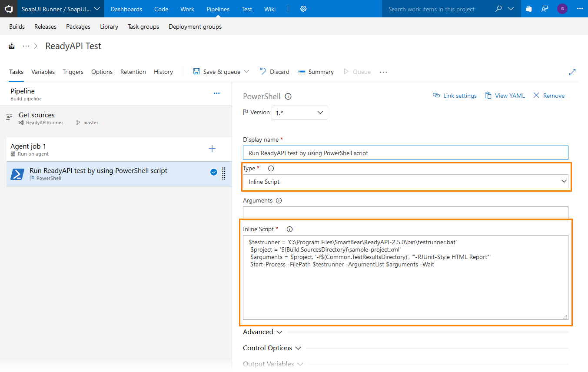This screenshot has height=372, width=588.
Task: Expand editor with the fullscreen arrows icon
Action: click(573, 72)
